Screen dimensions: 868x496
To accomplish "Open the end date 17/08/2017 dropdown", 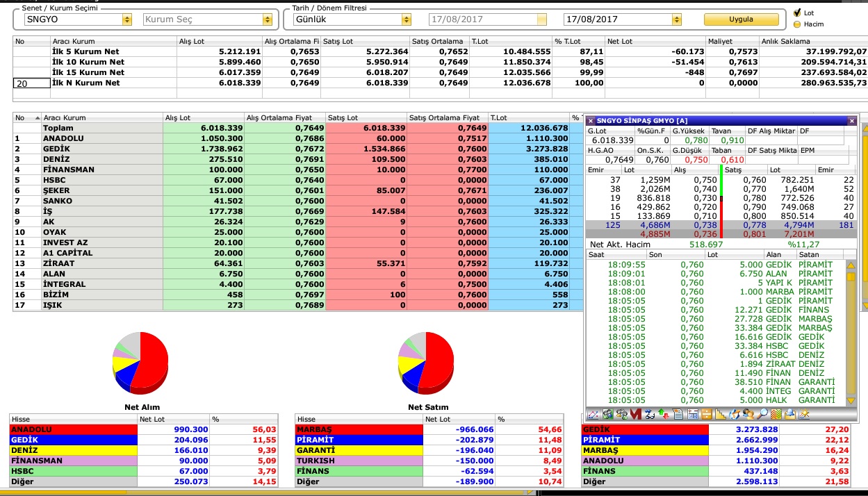I will pyautogui.click(x=676, y=19).
